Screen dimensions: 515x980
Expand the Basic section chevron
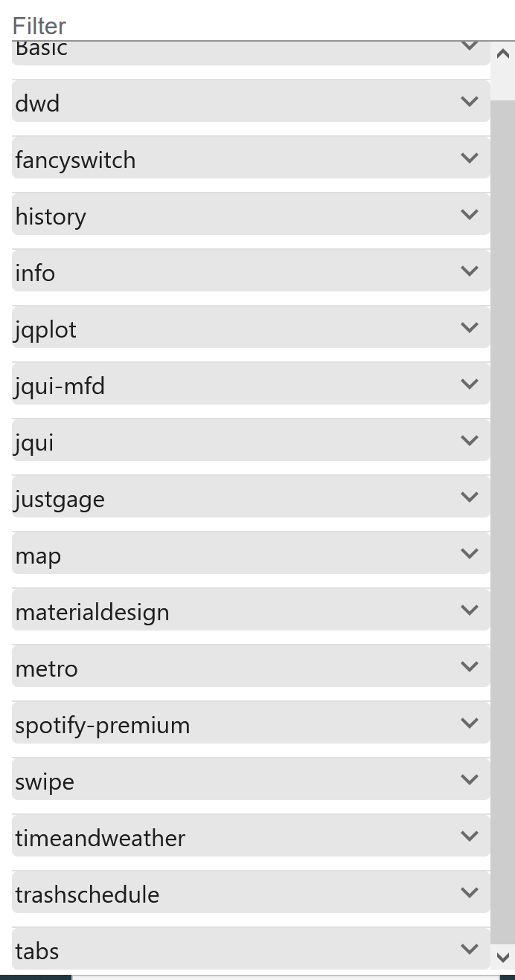pyautogui.click(x=469, y=45)
